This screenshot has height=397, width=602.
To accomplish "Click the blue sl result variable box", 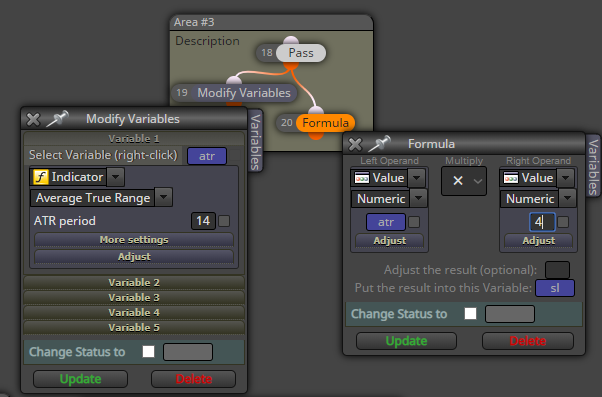I will pos(555,288).
